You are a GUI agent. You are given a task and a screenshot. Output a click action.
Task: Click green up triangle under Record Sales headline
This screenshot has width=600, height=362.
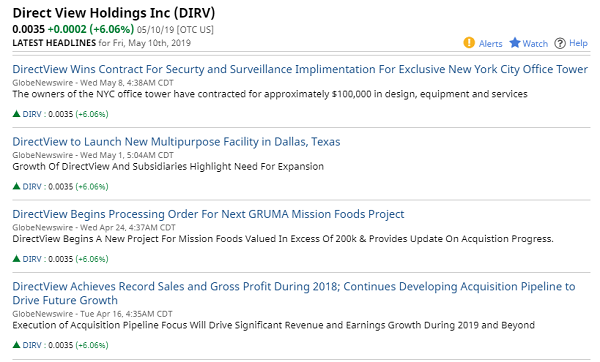[x=16, y=345]
